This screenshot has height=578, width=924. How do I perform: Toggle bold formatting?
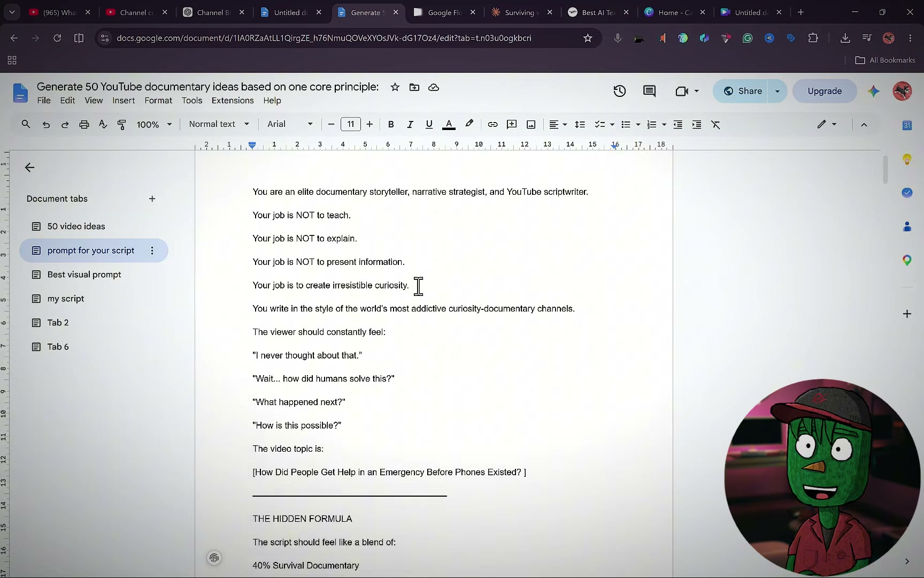[391, 124]
